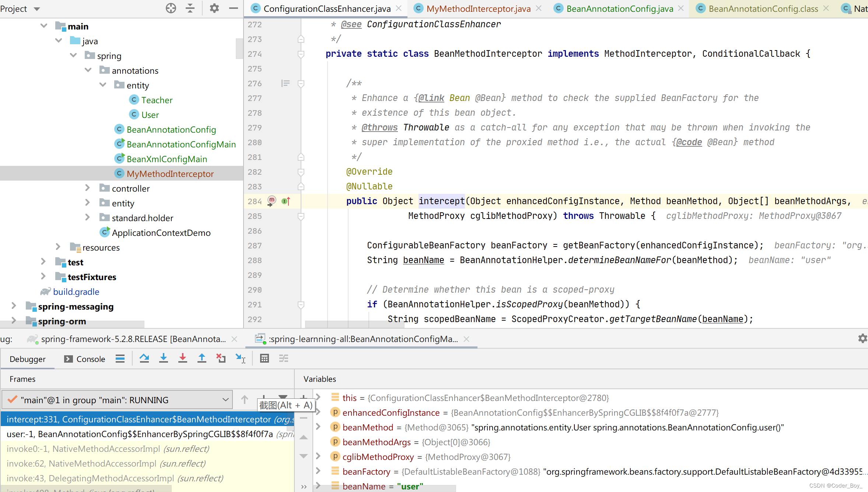The image size is (868, 492).
Task: Move watch up with the up arrow
Action: point(304,437)
